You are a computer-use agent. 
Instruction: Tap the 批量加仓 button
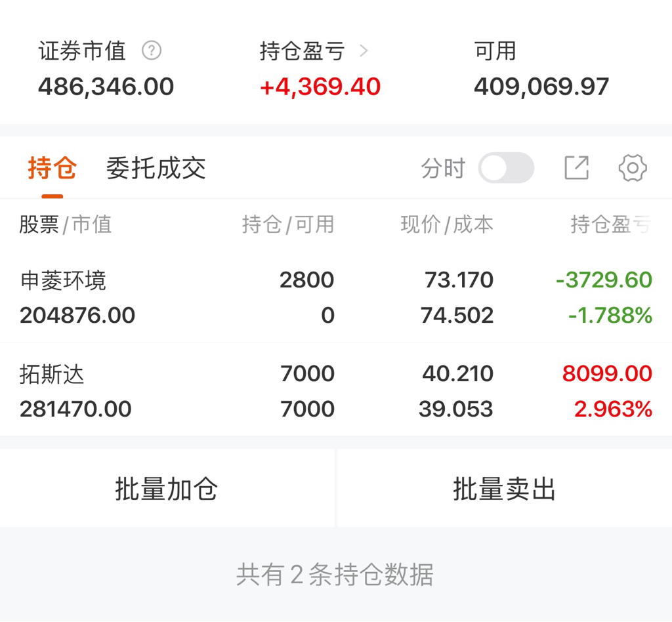click(x=167, y=488)
